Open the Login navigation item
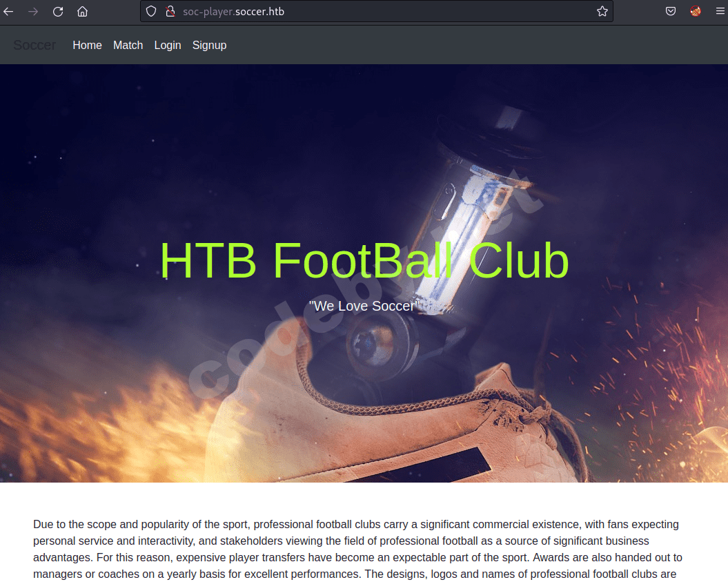The height and width of the screenshot is (582, 728). tap(168, 45)
